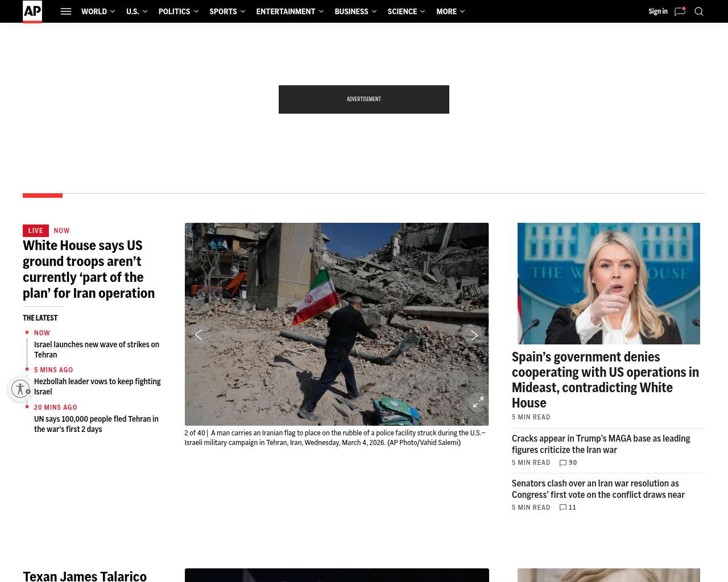Click the '2 of 40' photo caption
Screen dimensions: 728x582
click(x=335, y=438)
